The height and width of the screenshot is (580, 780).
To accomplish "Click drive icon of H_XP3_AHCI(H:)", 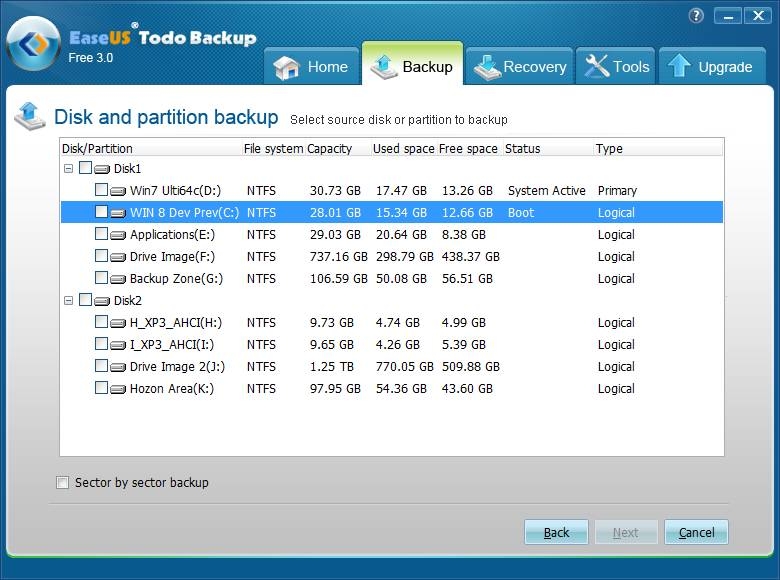I will [118, 323].
